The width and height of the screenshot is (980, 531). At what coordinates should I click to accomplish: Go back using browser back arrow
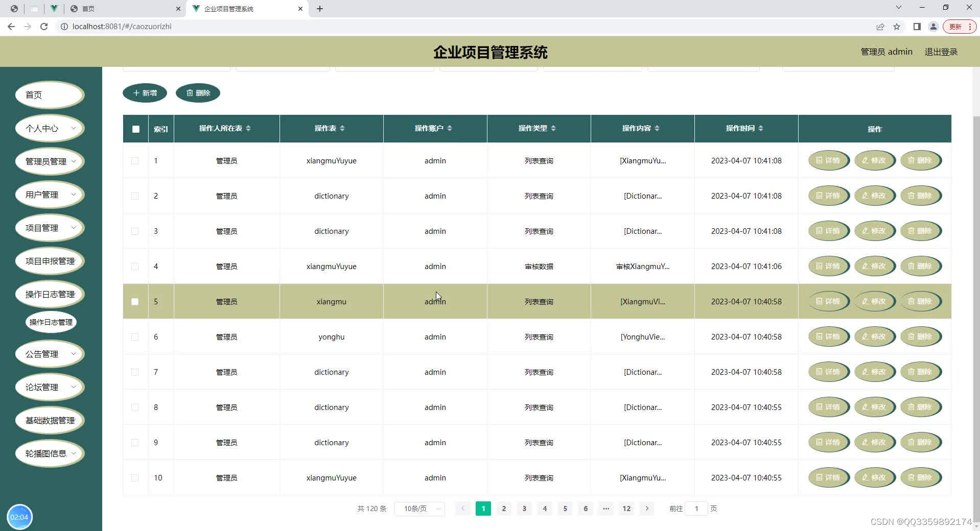click(11, 27)
